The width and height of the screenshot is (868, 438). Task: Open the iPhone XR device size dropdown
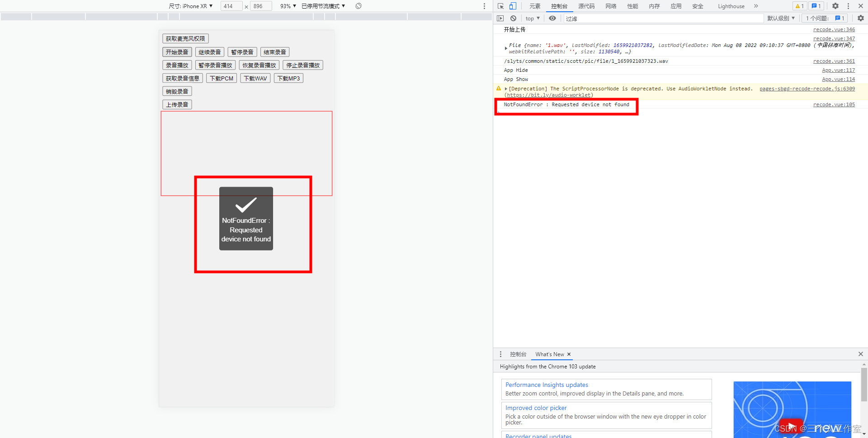coord(191,6)
